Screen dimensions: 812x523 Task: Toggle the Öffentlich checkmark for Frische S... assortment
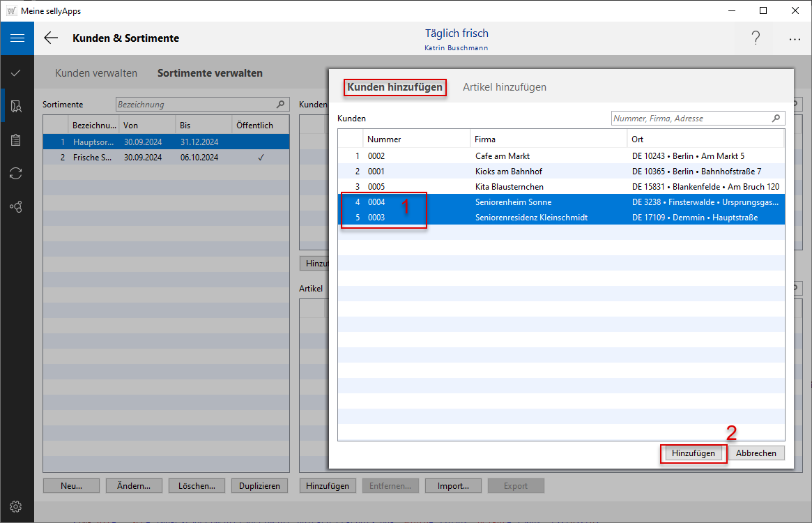tap(261, 158)
